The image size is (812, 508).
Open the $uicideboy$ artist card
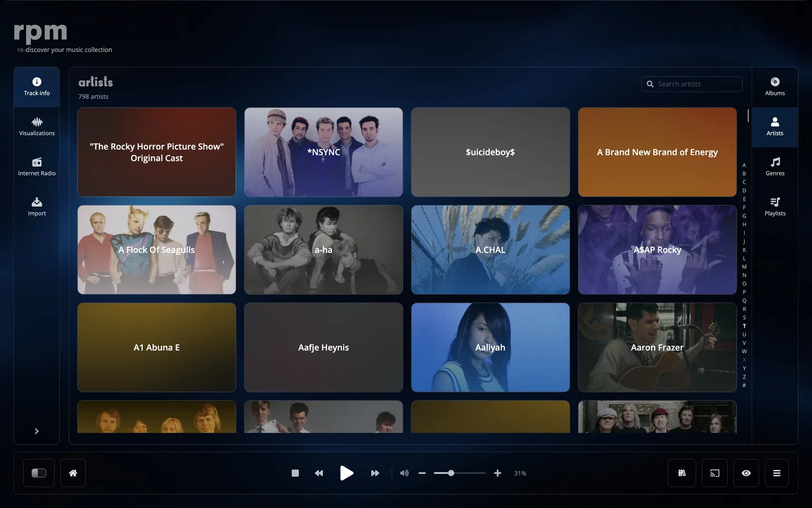pyautogui.click(x=490, y=152)
